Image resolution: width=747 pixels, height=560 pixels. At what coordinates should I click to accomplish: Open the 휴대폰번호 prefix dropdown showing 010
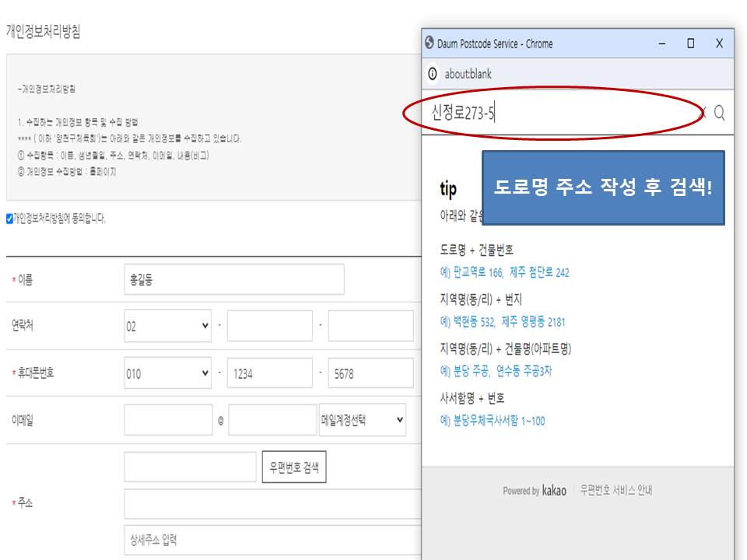click(167, 373)
